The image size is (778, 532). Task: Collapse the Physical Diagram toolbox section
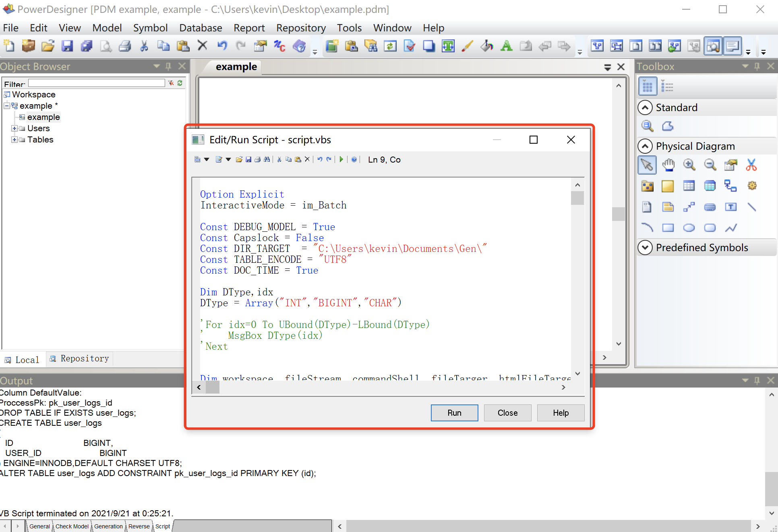645,146
